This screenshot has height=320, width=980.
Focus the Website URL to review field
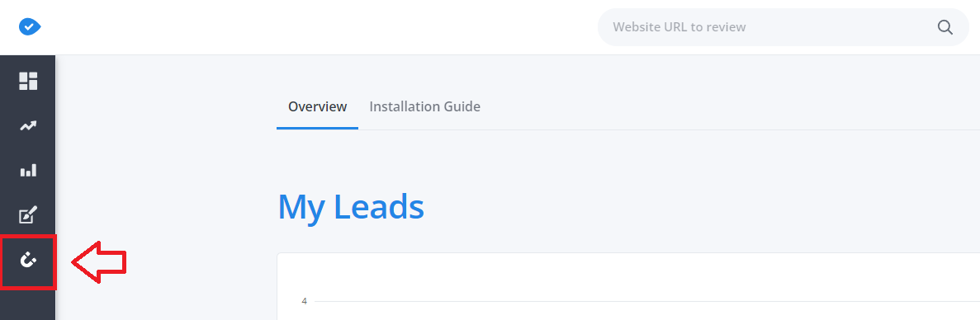point(784,27)
